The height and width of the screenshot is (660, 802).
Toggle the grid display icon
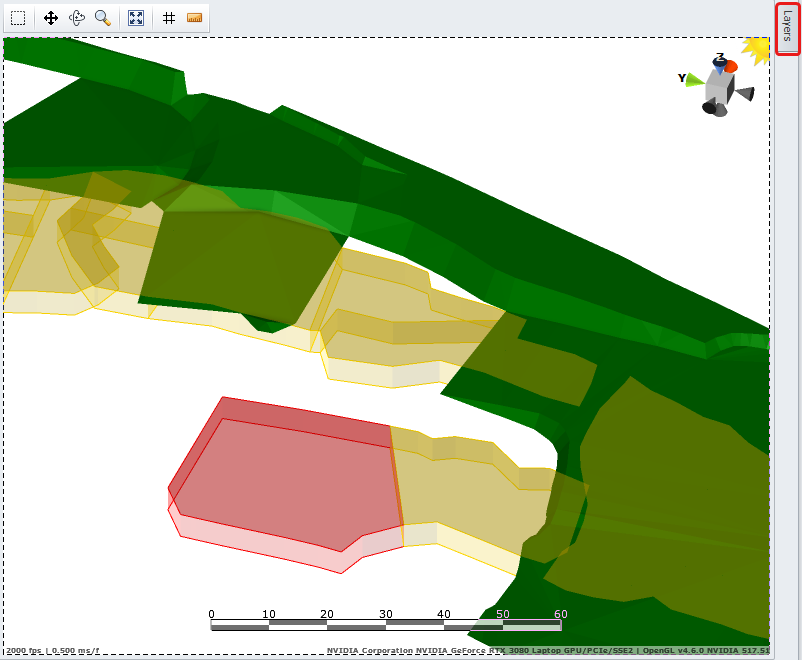(x=169, y=18)
